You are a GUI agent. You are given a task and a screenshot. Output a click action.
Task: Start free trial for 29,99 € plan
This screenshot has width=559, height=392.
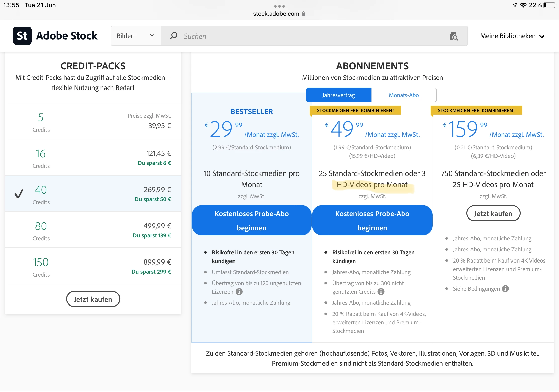[251, 221]
